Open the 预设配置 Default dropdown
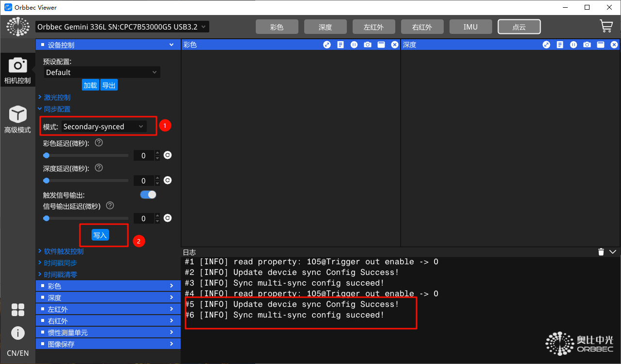621x364 pixels. pos(102,72)
